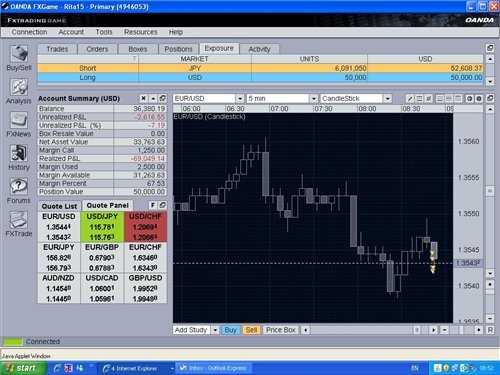Select the USD/JPY quote tile
Viewport: 500px width, 375px height.
[102, 227]
